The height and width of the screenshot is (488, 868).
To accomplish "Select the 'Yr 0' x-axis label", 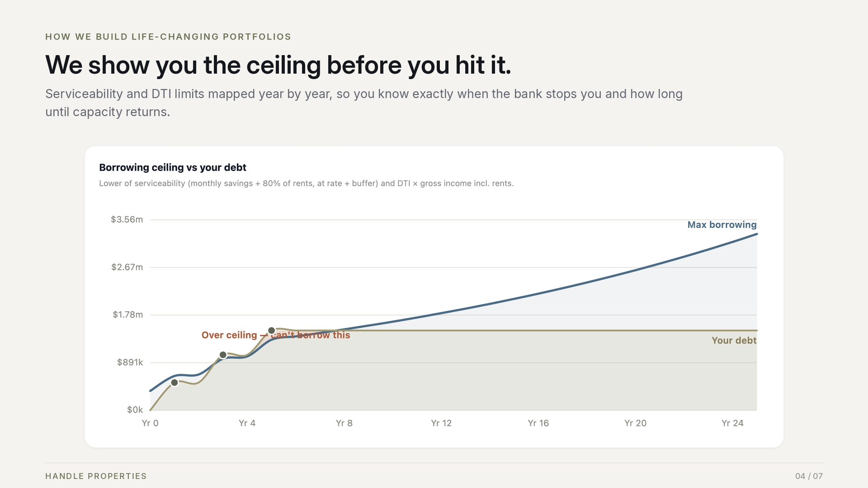I will tap(150, 423).
